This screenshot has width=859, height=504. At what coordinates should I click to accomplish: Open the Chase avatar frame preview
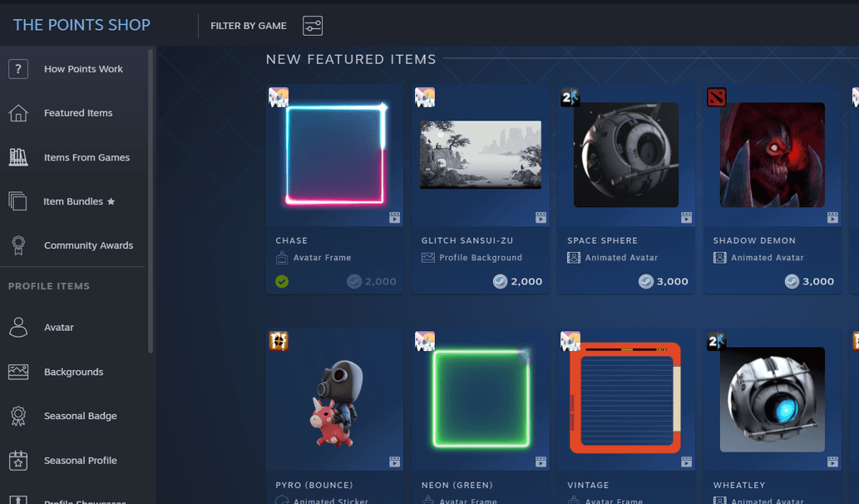click(335, 155)
